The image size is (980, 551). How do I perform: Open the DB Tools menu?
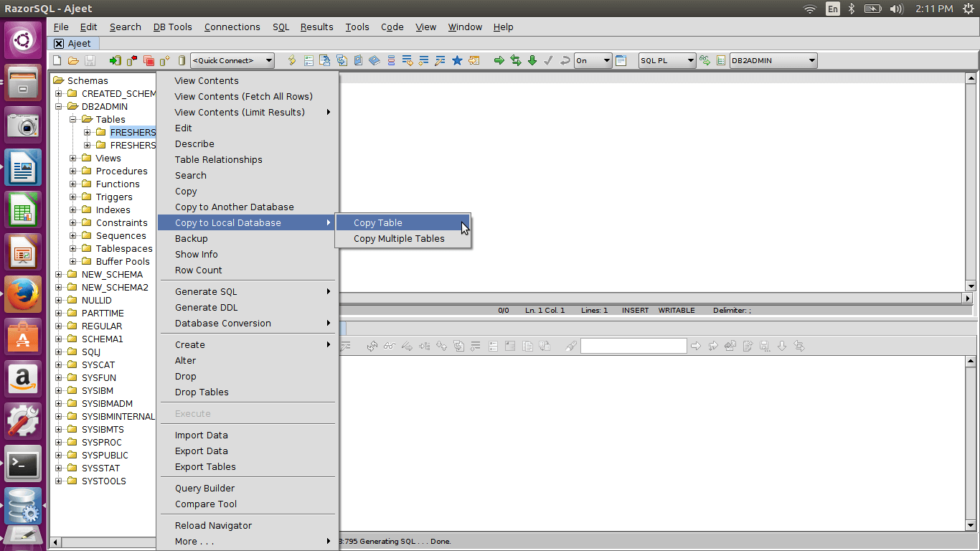(173, 27)
